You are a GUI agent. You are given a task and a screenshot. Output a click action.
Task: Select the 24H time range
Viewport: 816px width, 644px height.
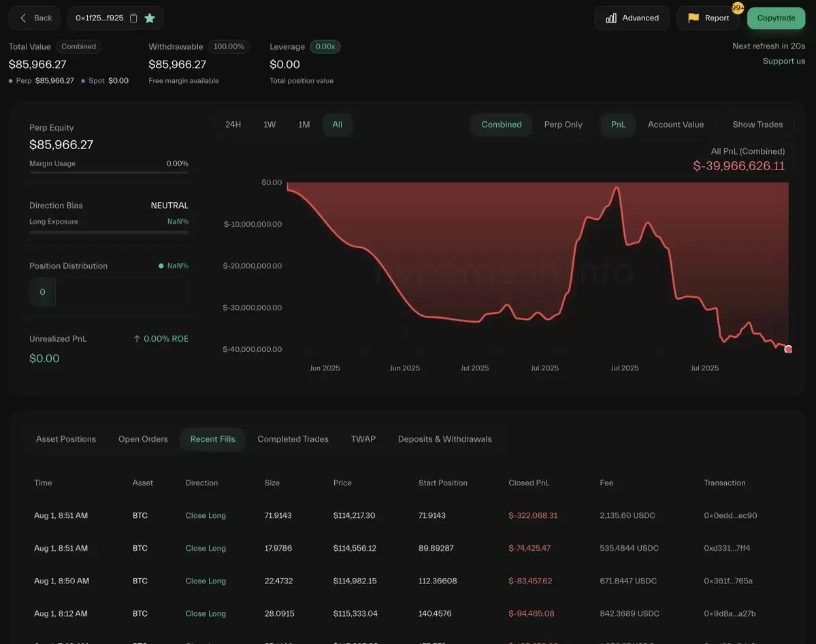click(233, 125)
